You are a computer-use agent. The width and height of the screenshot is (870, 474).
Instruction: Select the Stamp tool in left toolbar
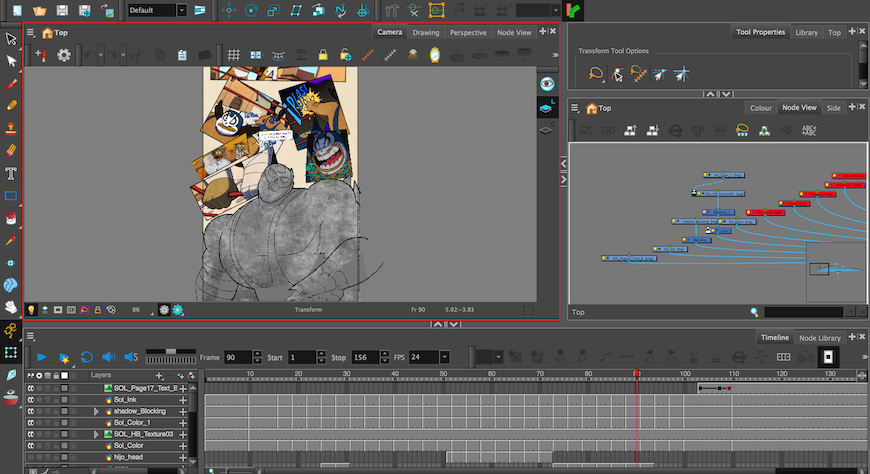tap(11, 128)
